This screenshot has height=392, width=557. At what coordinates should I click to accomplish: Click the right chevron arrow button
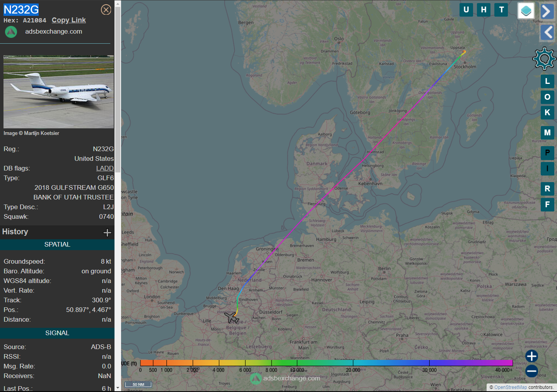click(547, 11)
